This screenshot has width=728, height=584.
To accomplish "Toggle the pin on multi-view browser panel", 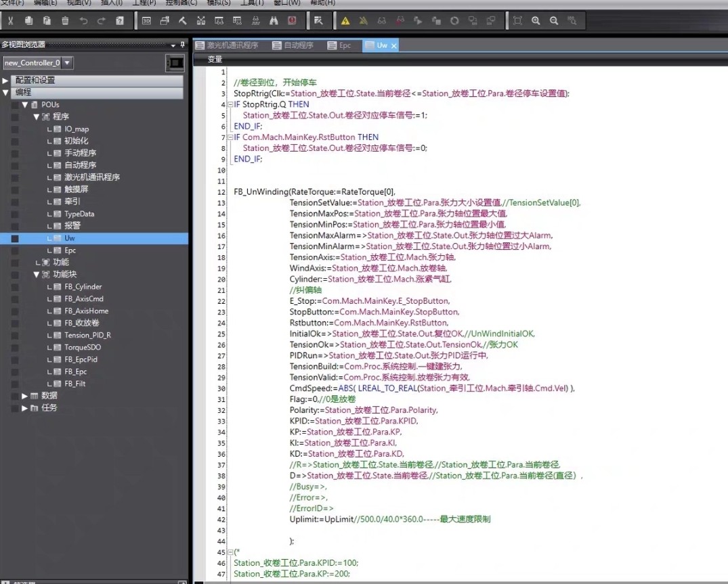I will tap(183, 45).
